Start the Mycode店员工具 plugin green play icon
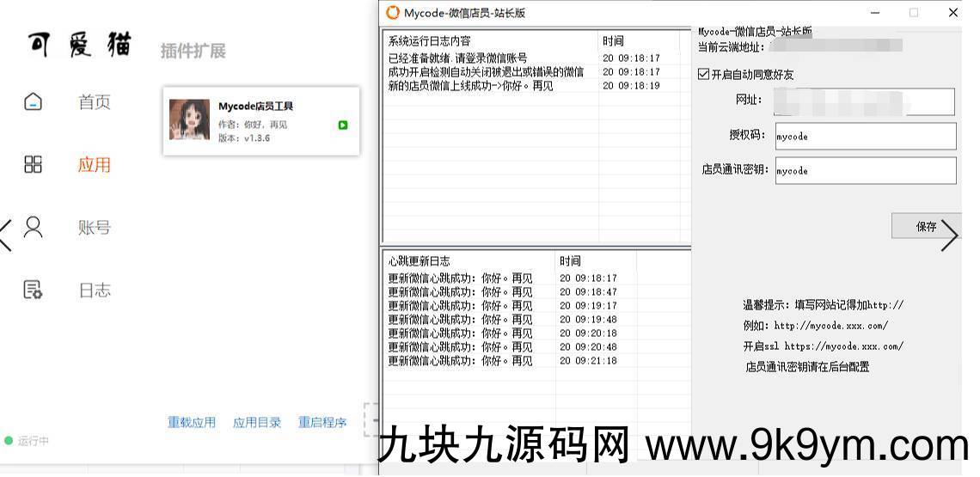This screenshot has height=477, width=980. tap(342, 125)
